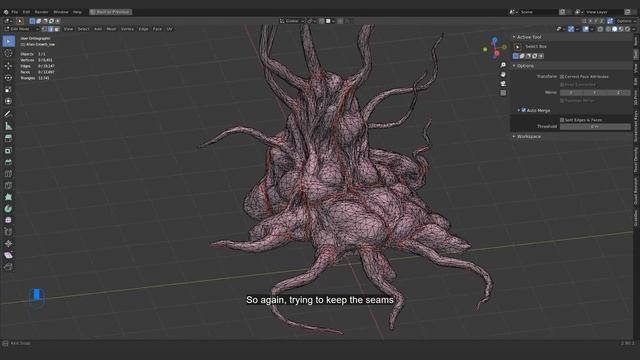
Task: Toggle Topology Mirror checkbox
Action: (x=562, y=100)
